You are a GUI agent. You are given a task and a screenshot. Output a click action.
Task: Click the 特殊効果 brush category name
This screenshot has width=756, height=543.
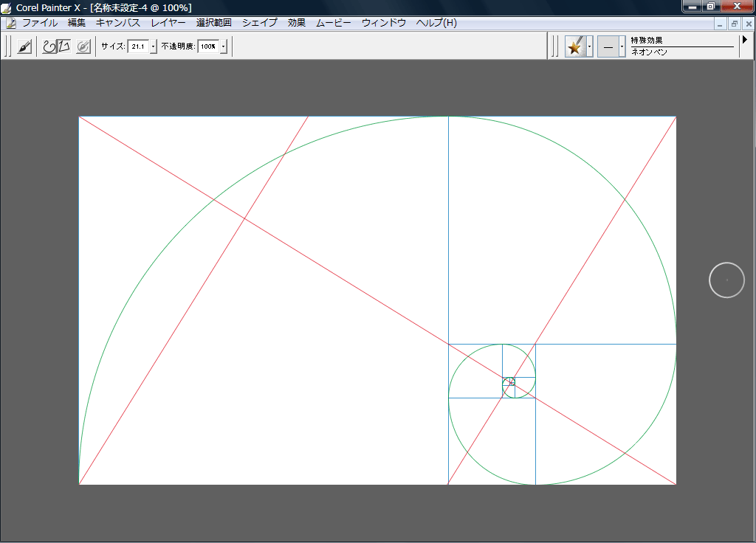coord(647,41)
